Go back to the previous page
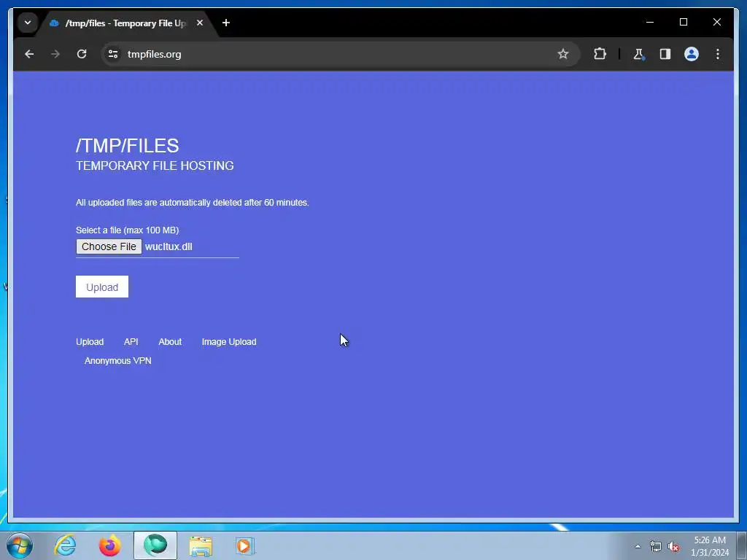 pos(29,54)
